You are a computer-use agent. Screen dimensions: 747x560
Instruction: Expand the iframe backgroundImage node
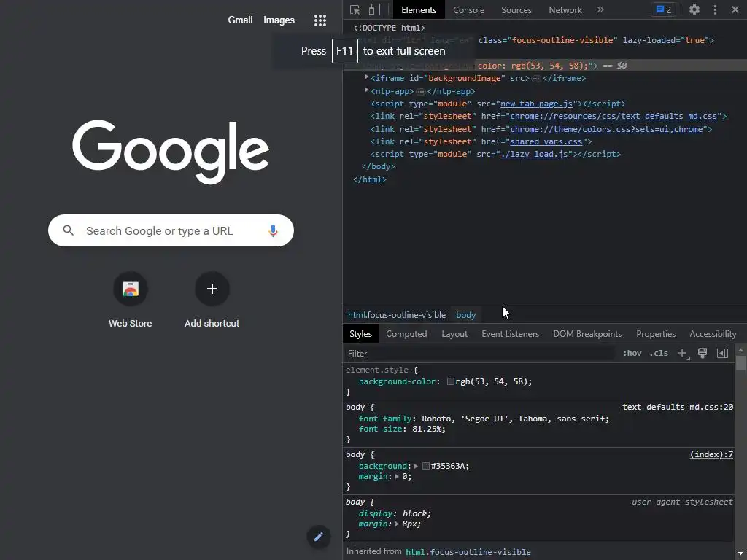pos(366,77)
